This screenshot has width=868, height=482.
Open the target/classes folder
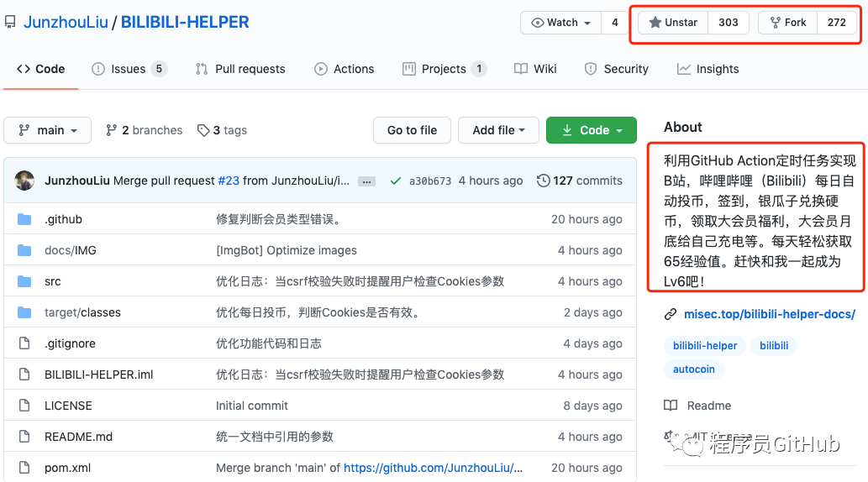82,312
